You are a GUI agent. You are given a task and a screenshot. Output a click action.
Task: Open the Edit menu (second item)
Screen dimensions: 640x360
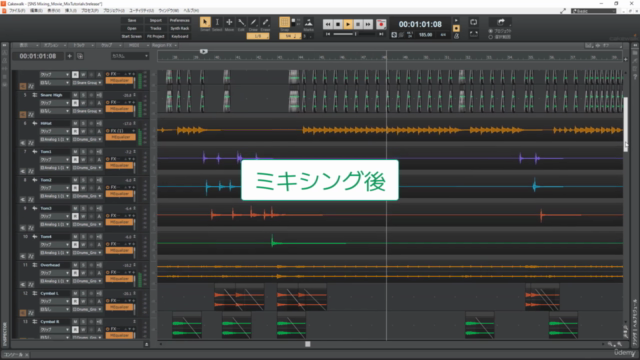click(36, 11)
